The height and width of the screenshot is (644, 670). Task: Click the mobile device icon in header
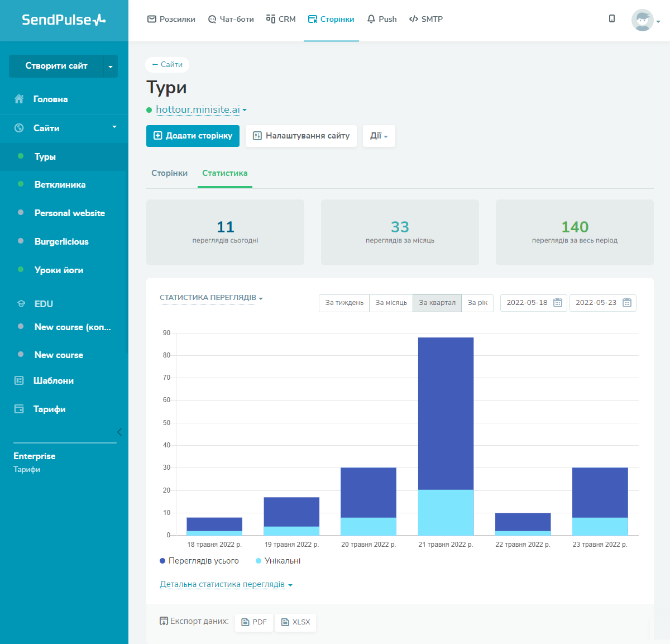[x=612, y=19]
